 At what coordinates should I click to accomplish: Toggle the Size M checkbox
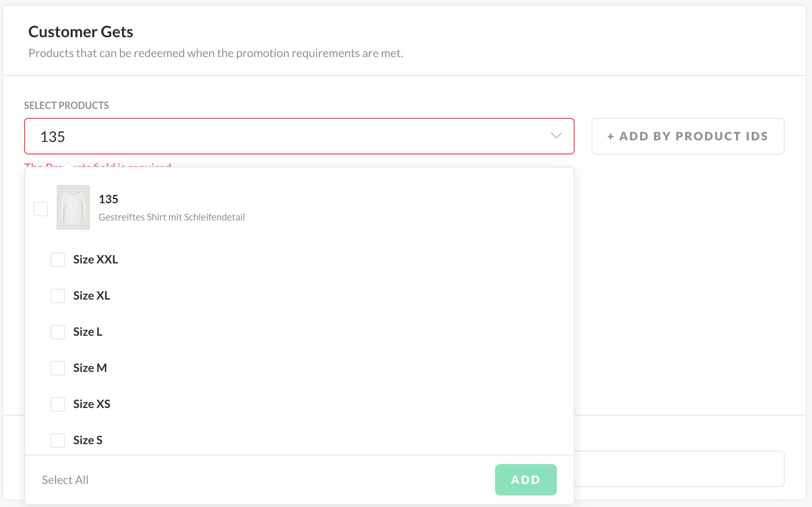tap(58, 368)
